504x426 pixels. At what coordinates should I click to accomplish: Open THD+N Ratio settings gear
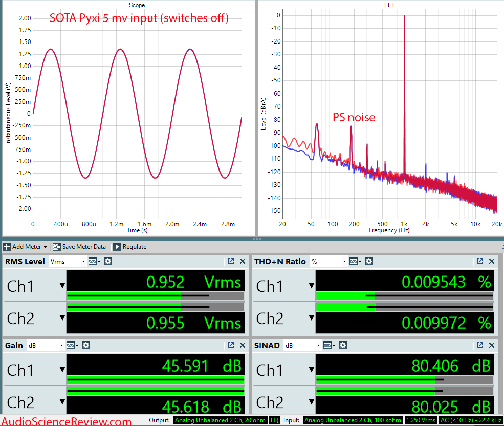click(x=369, y=261)
